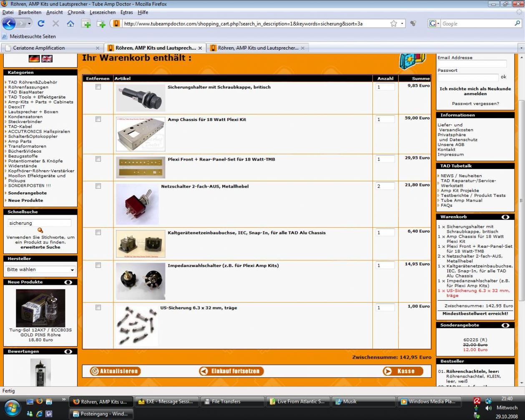Focus the Schnellsuche field containing 'sicherung'
Viewport: 525px width, 420px height.
39,223
